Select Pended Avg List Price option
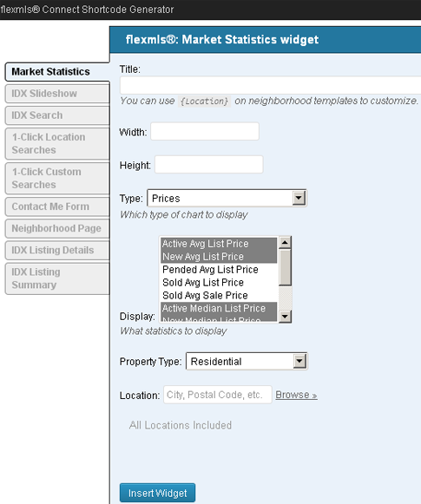This screenshot has height=504, width=421. (219, 270)
